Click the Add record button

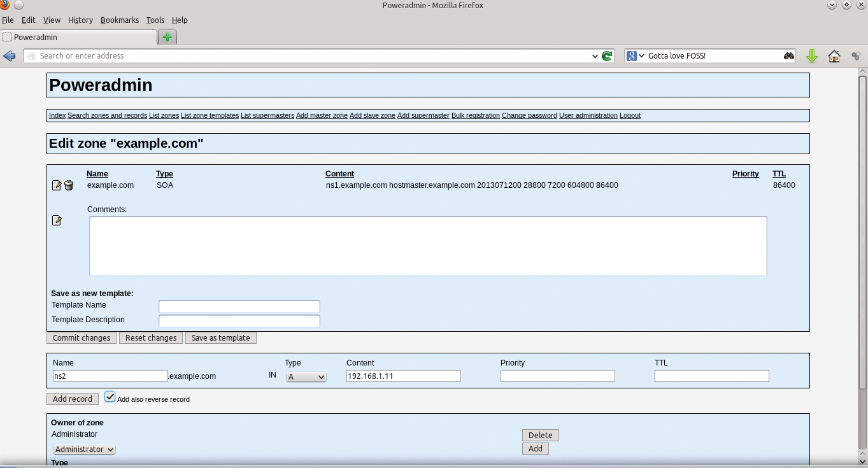(x=73, y=399)
